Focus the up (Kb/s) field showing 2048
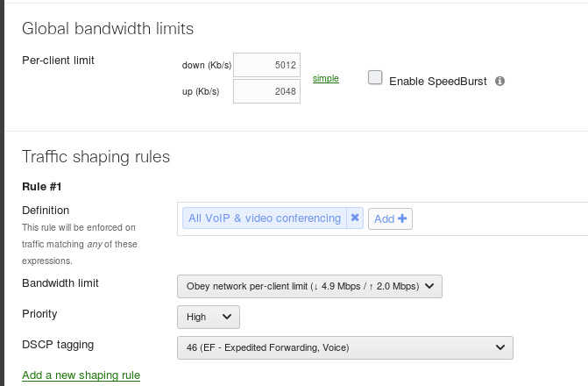The image size is (588, 386). point(267,91)
